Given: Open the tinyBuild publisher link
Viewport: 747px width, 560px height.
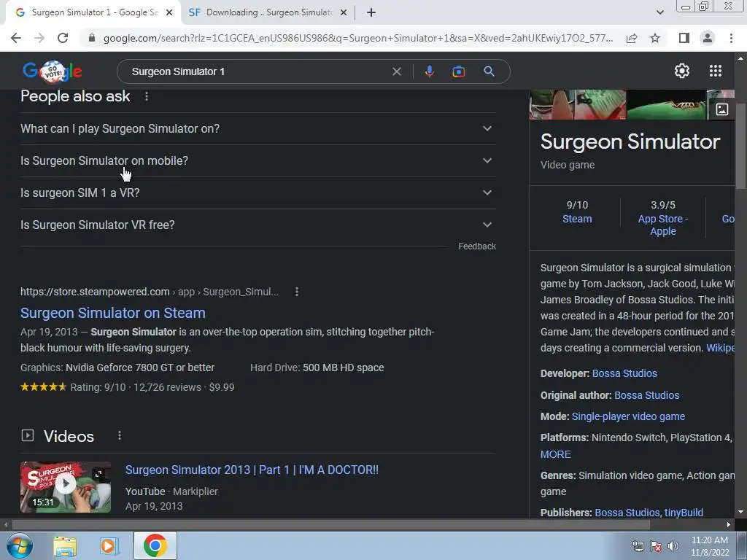Looking at the screenshot, I should 683,513.
